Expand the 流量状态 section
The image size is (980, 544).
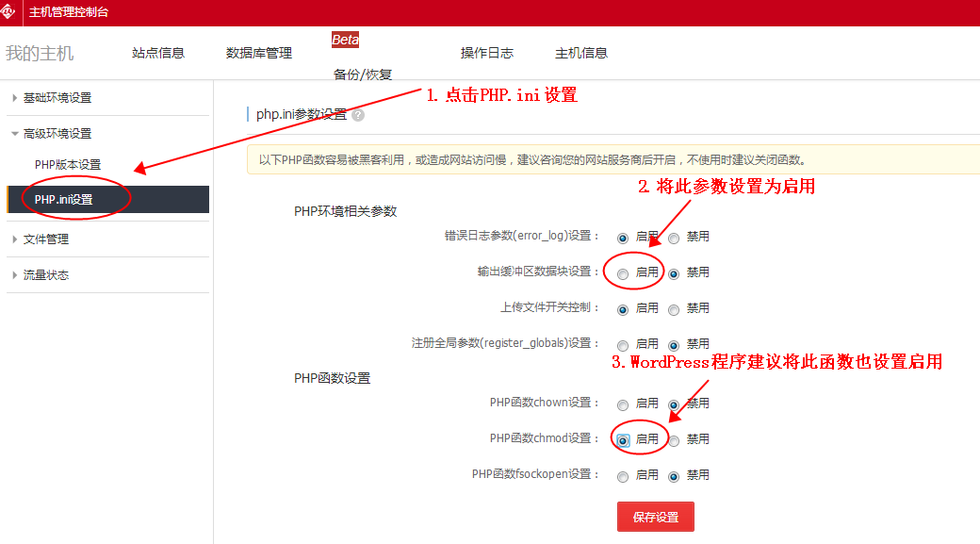pos(45,275)
